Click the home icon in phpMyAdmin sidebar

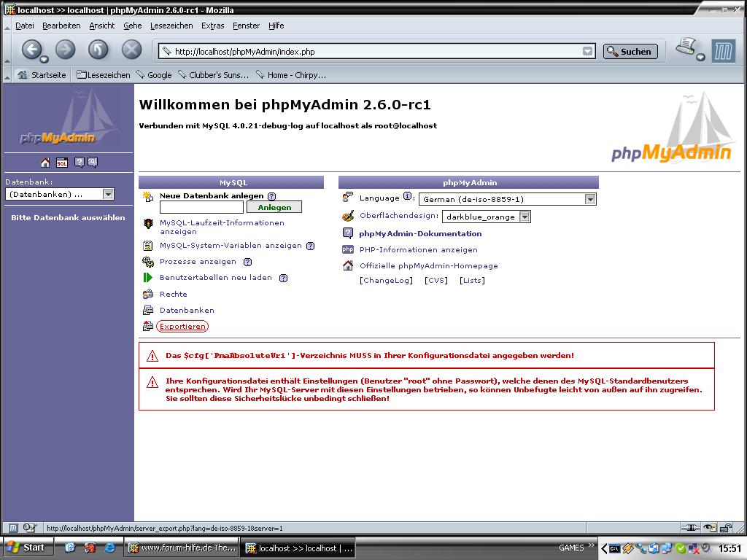pos(45,163)
